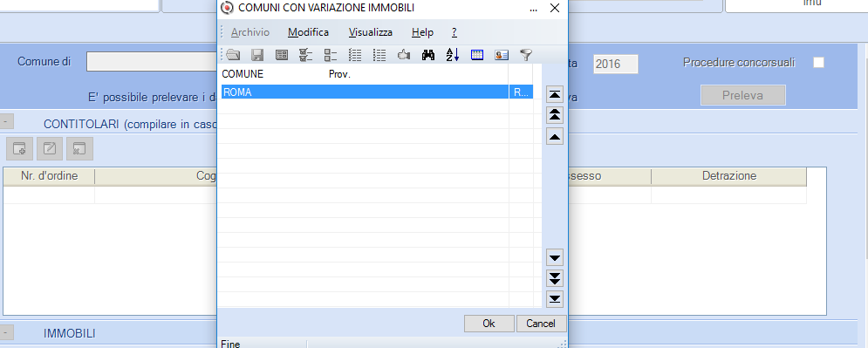Click the province cell in ROMA row
Viewport: 868px width, 348px height.
[521, 92]
